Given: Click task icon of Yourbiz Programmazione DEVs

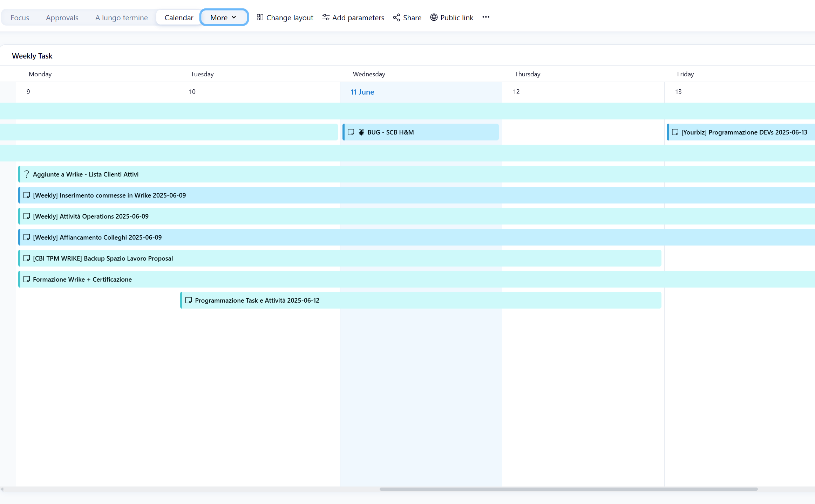Looking at the screenshot, I should click(675, 132).
